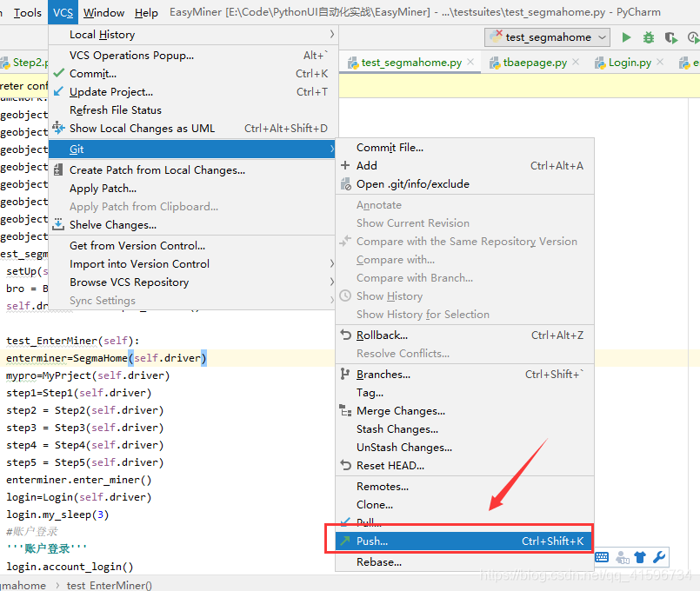Open Remotes... from Git submenu
The height and width of the screenshot is (591, 700).
[x=464, y=487]
